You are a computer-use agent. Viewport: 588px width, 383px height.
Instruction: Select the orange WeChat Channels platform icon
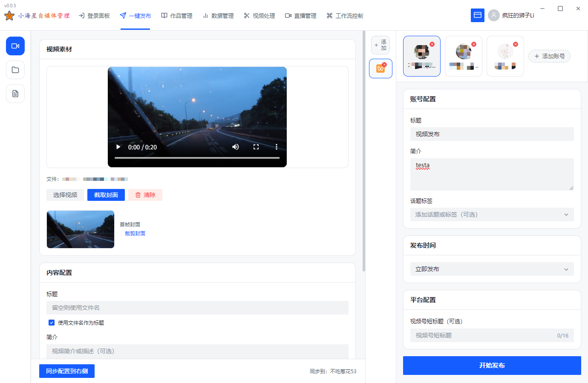(380, 68)
